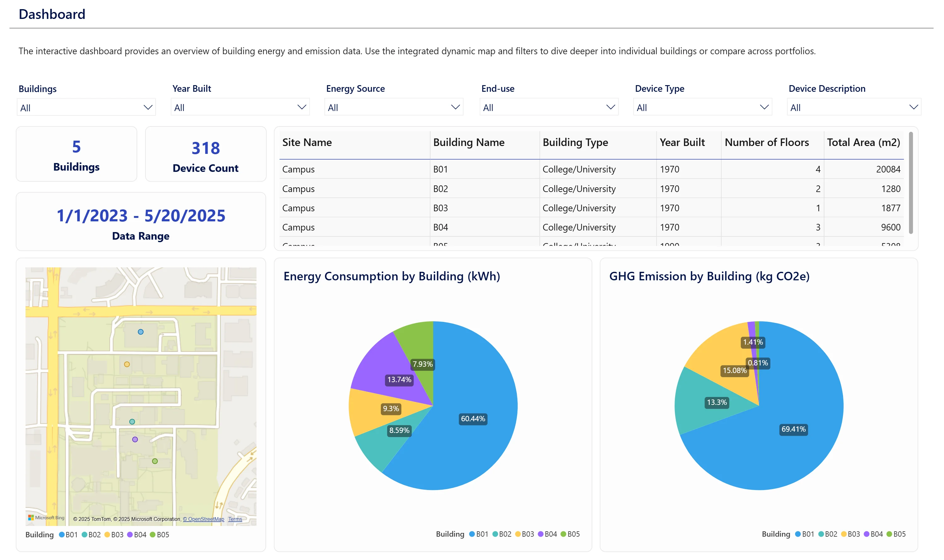944x560 pixels.
Task: Click the Data Range date card
Action: tap(141, 222)
